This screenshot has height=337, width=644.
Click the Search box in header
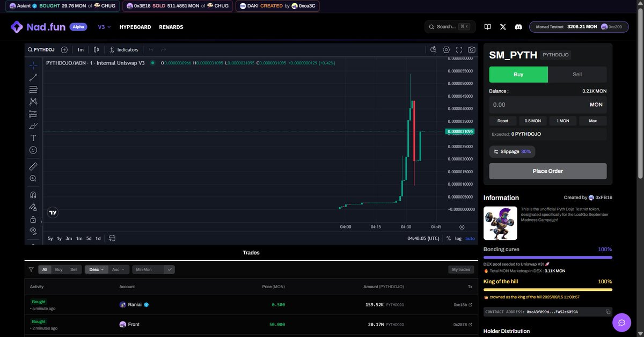pyautogui.click(x=450, y=27)
